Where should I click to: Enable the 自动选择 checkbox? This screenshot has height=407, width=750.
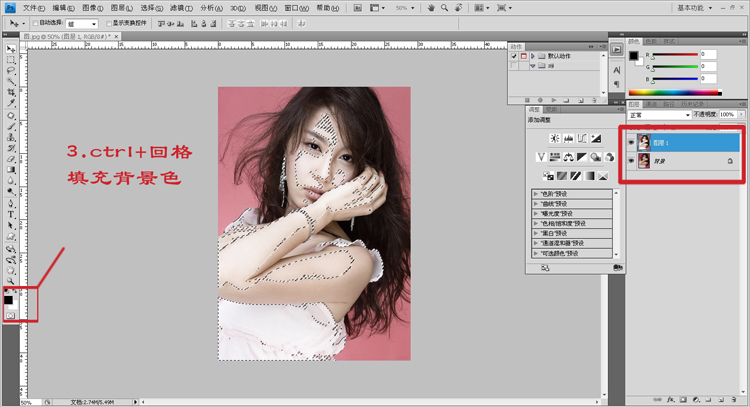coord(37,21)
